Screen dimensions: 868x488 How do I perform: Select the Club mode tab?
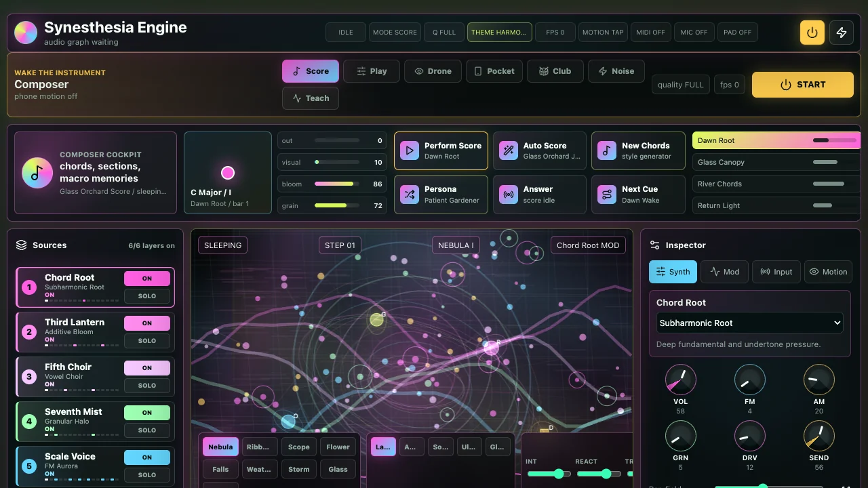point(555,71)
